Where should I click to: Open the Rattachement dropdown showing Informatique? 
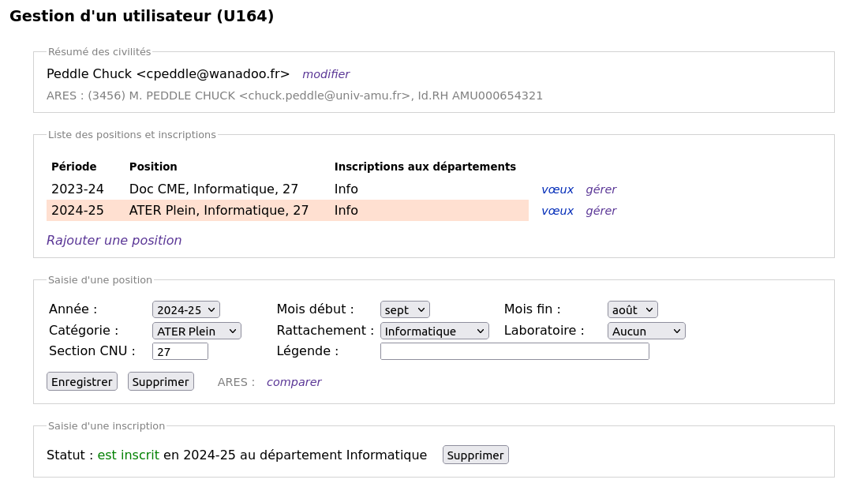tap(434, 331)
